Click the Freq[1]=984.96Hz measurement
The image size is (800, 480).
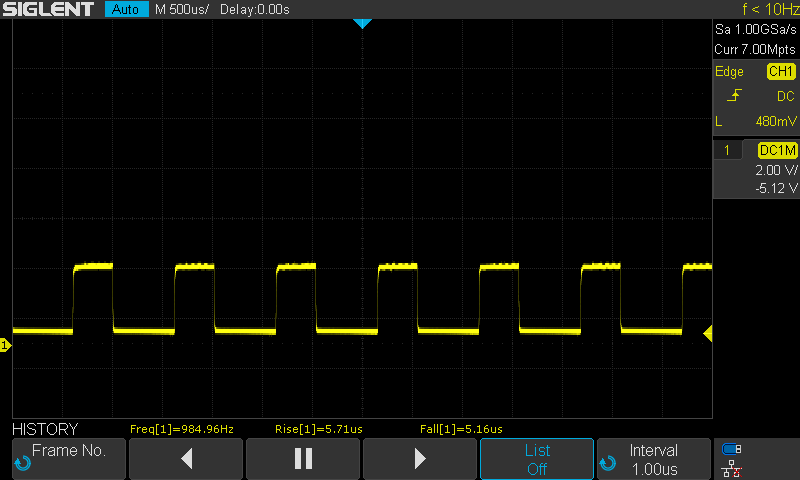click(182, 429)
